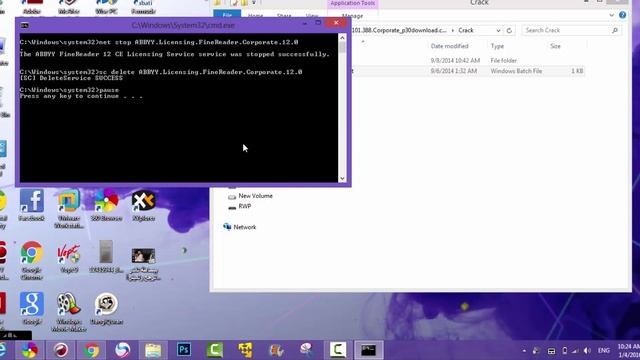Open the blue swirl browser taskbar icon
Viewport: 640px width, 360px height.
click(x=122, y=350)
